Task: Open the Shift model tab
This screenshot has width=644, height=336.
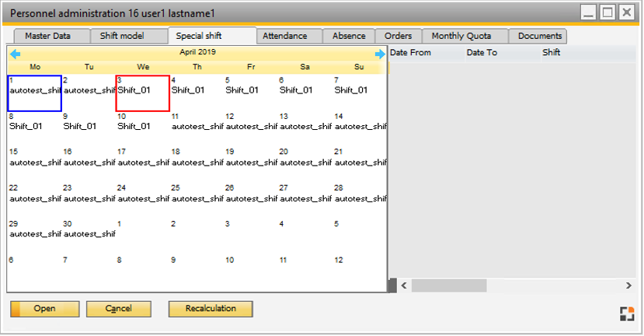Action: [123, 36]
